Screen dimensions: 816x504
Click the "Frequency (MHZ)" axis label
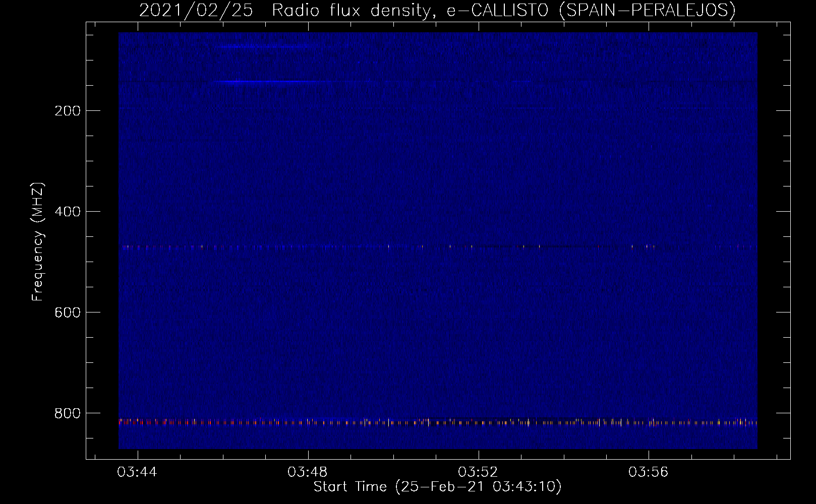[38, 241]
